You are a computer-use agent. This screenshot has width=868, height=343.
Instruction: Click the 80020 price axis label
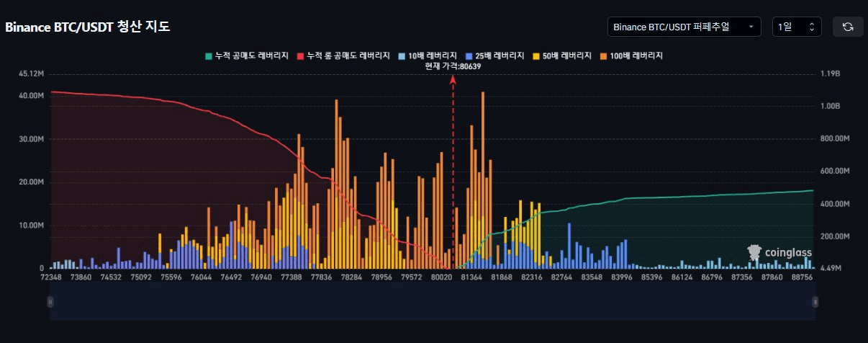[x=440, y=277]
